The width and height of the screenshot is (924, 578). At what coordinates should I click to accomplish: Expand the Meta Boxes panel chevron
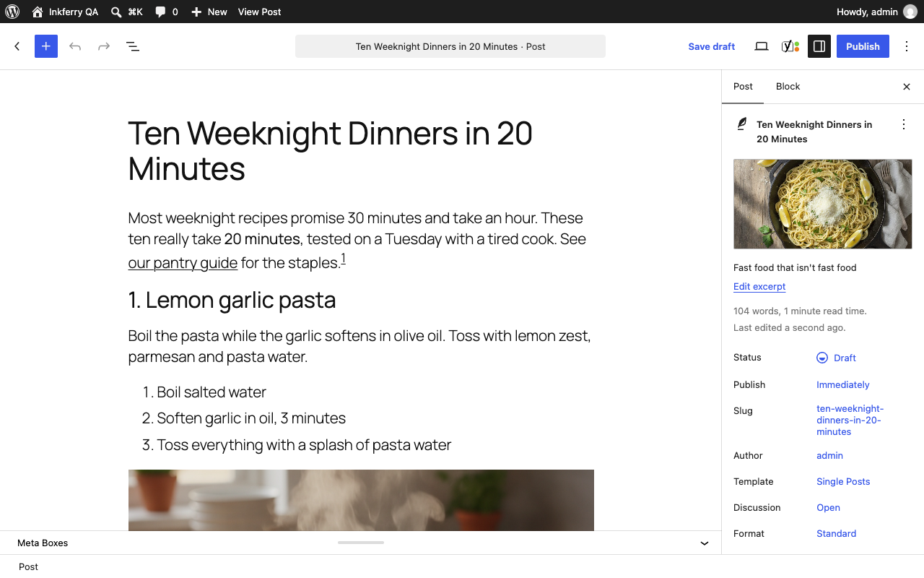point(705,543)
